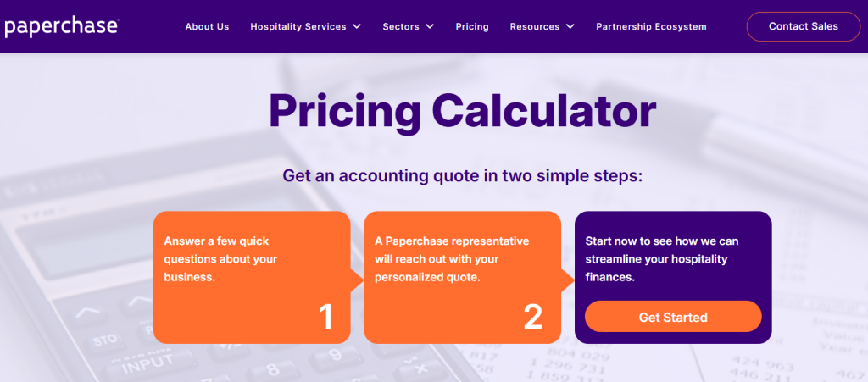This screenshot has height=382, width=868.
Task: Click the 'Answer a few quick questions' text
Action: (x=220, y=258)
